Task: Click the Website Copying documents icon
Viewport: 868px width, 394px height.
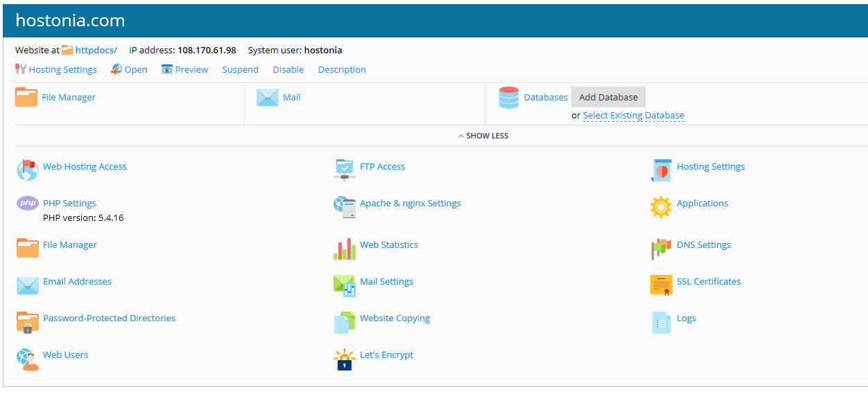Action: click(x=345, y=321)
